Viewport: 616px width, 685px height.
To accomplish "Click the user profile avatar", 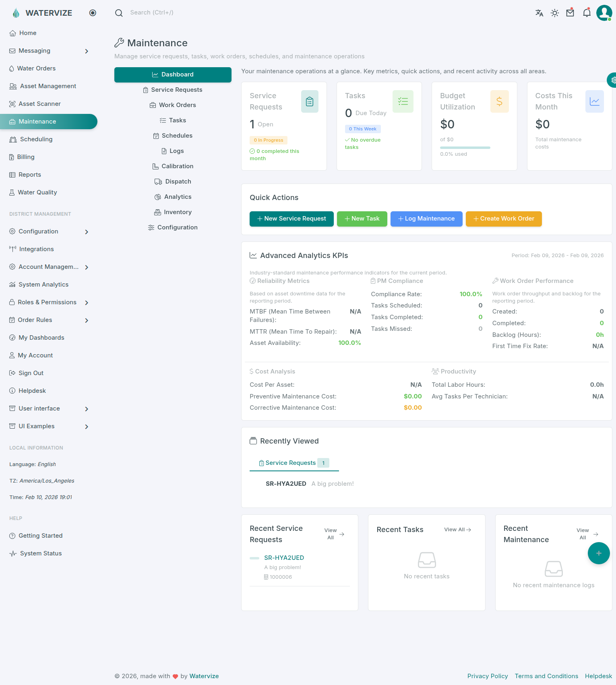I will [x=604, y=13].
